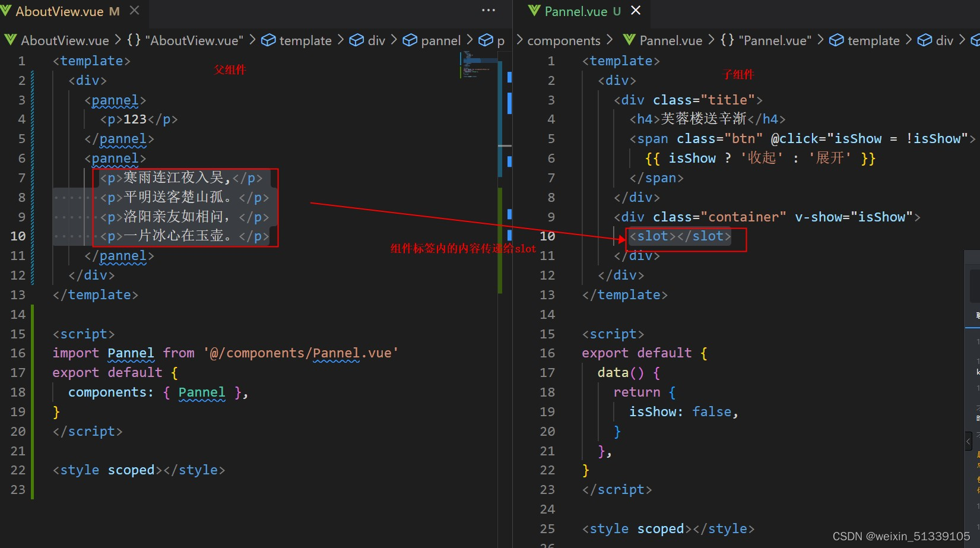Image resolution: width=980 pixels, height=548 pixels.
Task: Click the minimap in the left editor
Action: click(478, 65)
